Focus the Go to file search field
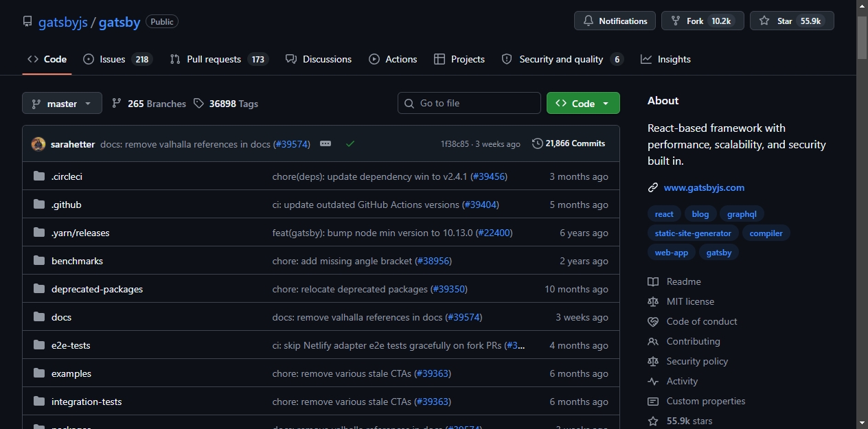This screenshot has height=429, width=868. click(x=469, y=103)
